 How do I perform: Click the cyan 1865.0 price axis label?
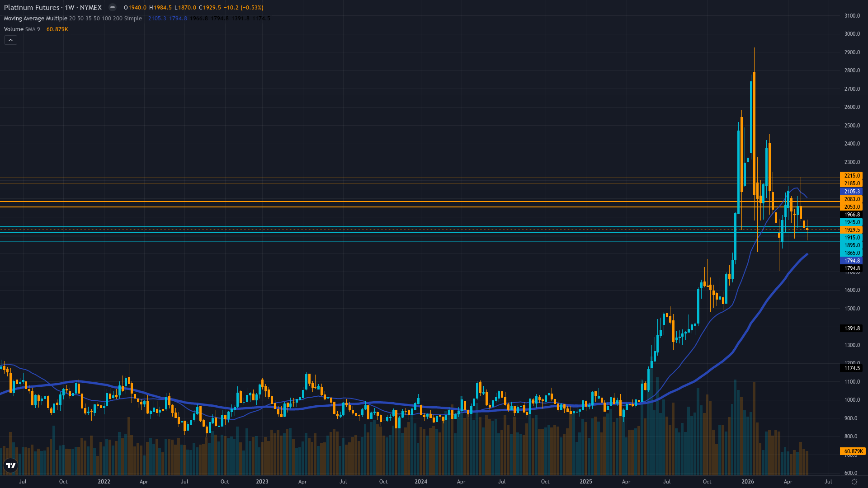[x=851, y=253]
